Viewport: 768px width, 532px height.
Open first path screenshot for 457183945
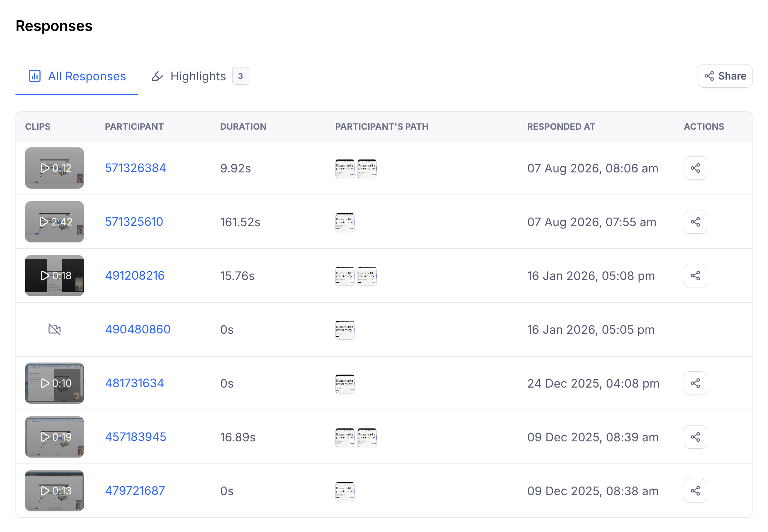[345, 437]
